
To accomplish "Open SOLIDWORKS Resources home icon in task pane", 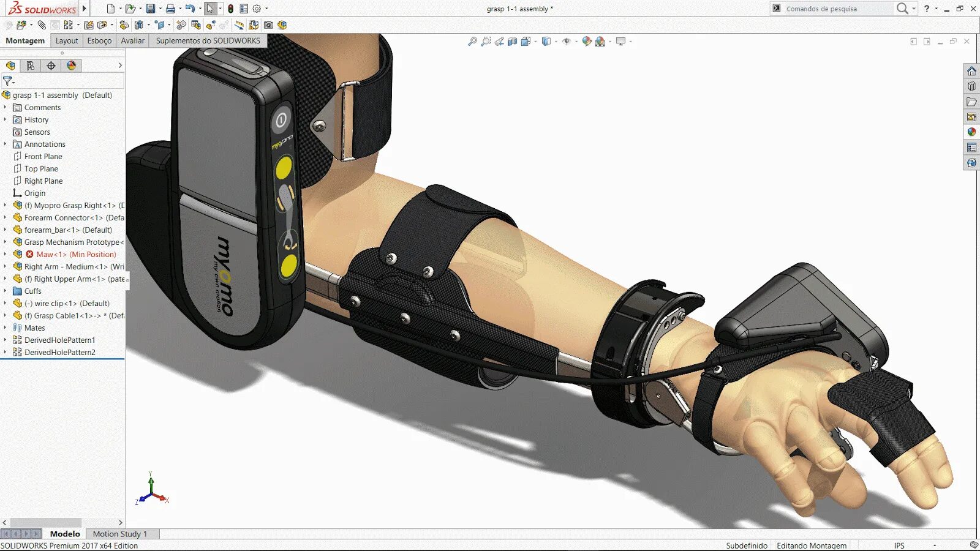I will tap(971, 71).
